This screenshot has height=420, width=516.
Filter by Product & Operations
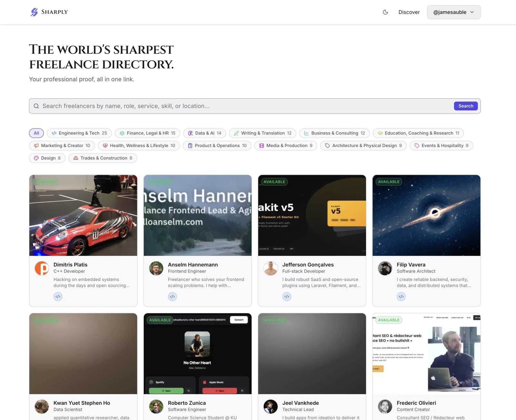(x=217, y=146)
